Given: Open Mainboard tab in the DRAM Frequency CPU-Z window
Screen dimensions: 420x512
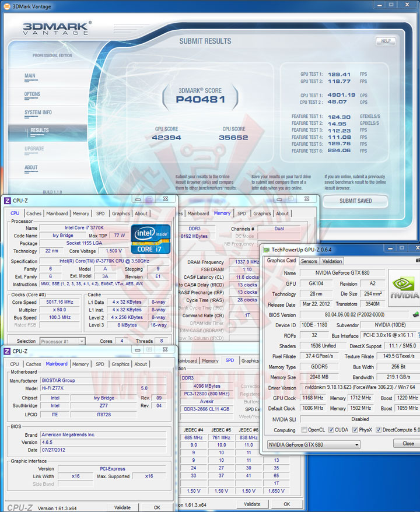Looking at the screenshot, I should click(x=198, y=213).
